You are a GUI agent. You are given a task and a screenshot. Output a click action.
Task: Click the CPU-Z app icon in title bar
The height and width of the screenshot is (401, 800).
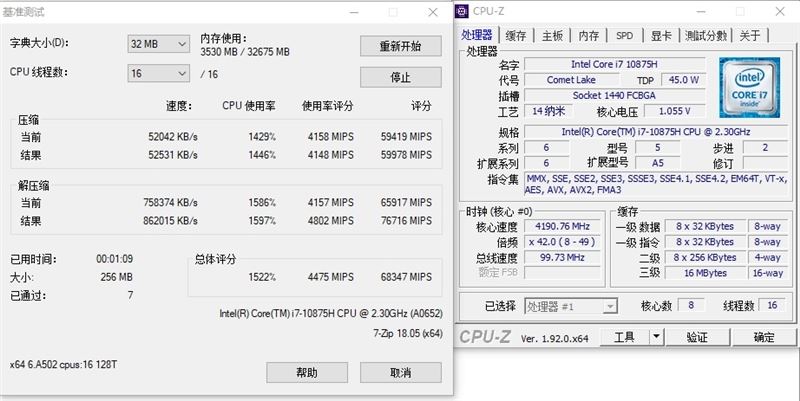pyautogui.click(x=462, y=11)
